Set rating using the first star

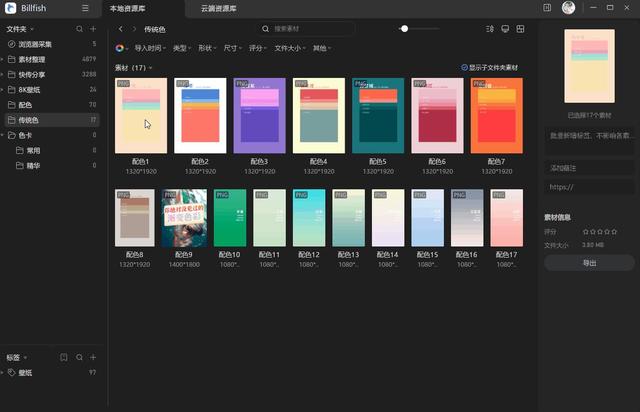(x=573, y=232)
